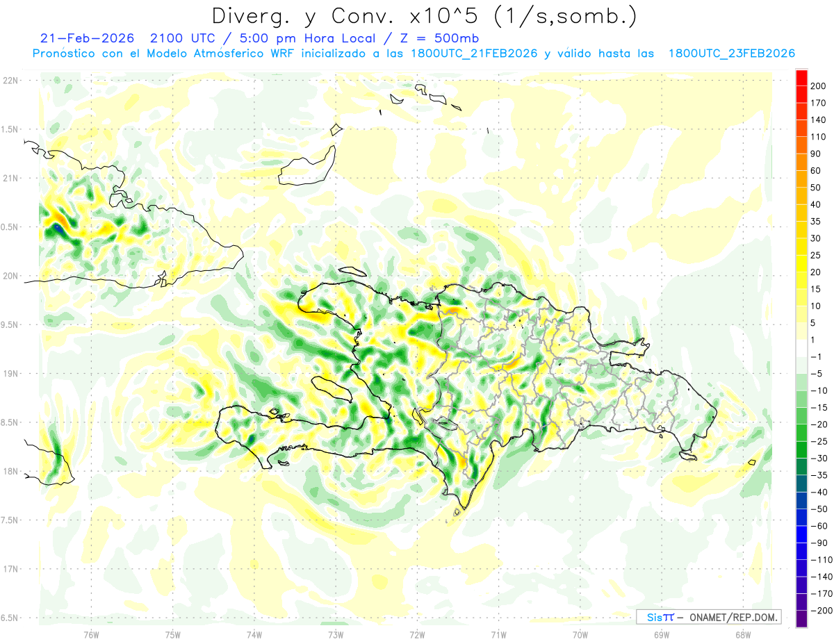Click the '69W' longitude label

(x=662, y=634)
